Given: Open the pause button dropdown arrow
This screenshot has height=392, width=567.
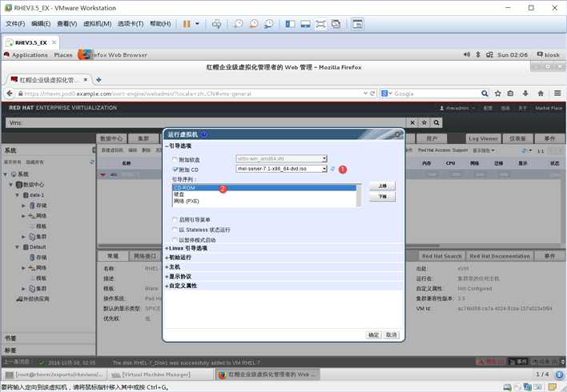Looking at the screenshot, I should tap(197, 24).
